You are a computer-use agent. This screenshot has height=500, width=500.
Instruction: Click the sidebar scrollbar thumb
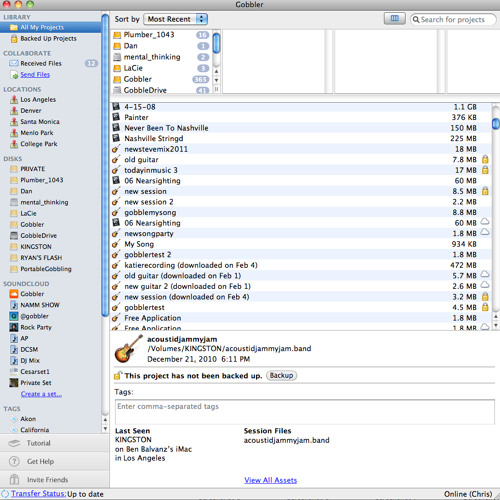[105, 165]
